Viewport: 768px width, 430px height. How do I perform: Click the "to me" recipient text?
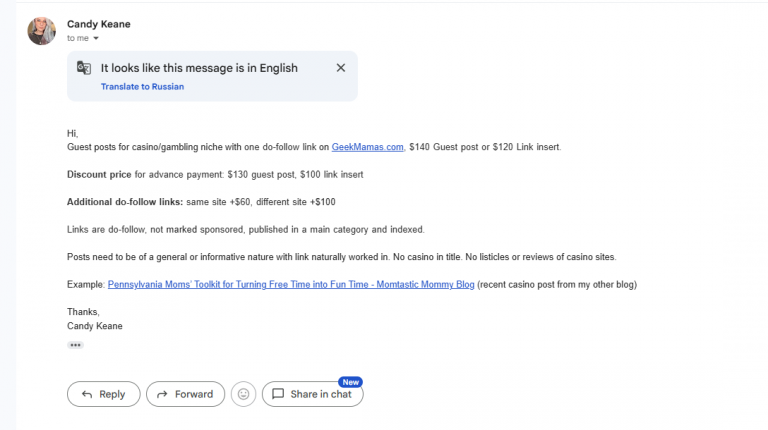[78, 38]
